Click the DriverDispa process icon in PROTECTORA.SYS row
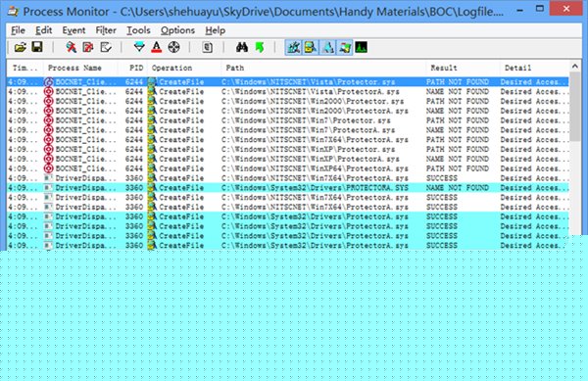 (x=48, y=188)
